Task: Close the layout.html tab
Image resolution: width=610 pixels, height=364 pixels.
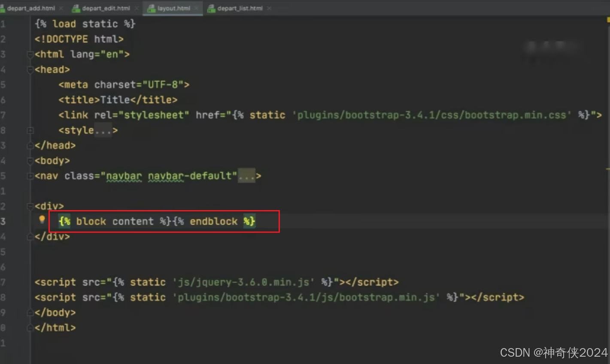Action: pyautogui.click(x=196, y=8)
